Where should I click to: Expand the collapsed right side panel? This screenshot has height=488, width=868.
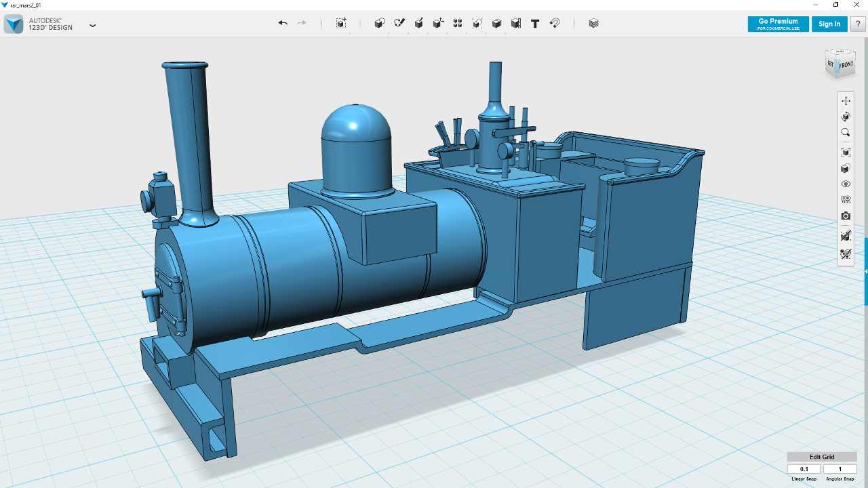[866, 271]
